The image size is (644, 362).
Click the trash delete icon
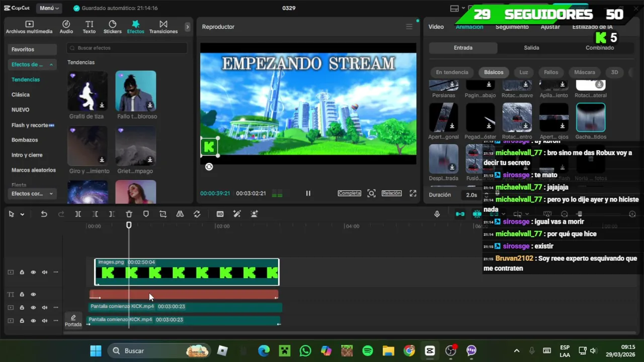point(129,214)
